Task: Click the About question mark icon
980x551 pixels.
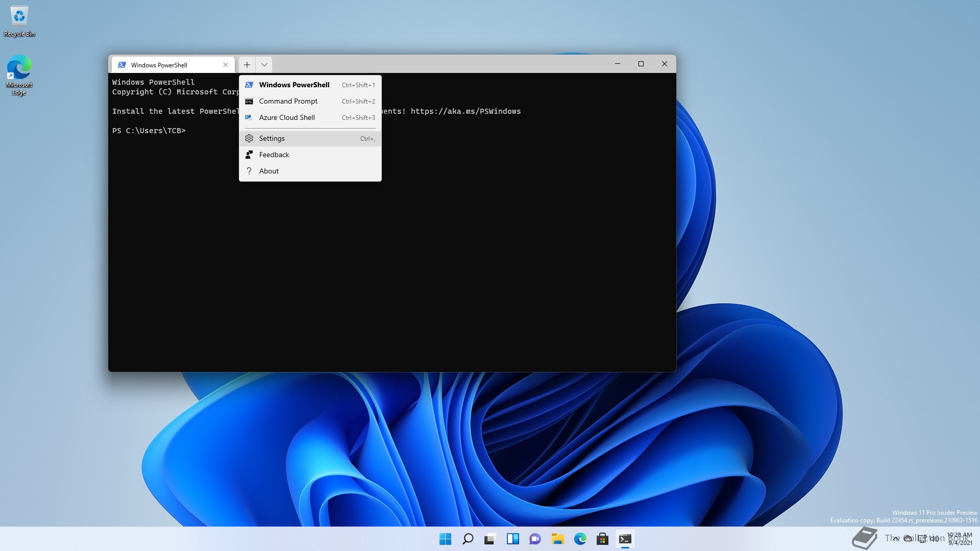Action: [x=249, y=171]
